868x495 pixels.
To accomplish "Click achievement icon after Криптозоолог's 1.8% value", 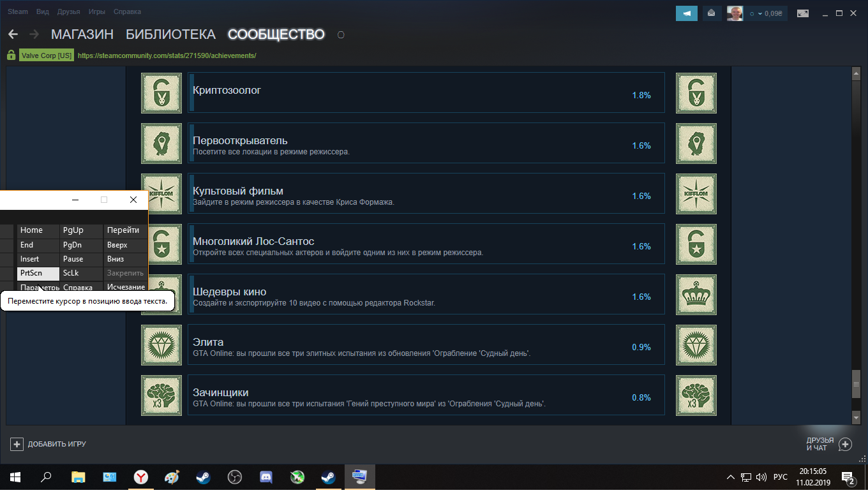I will (x=696, y=93).
